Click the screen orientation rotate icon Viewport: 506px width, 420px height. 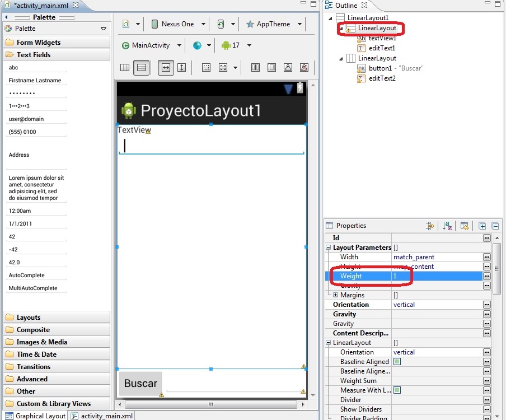pos(221,24)
